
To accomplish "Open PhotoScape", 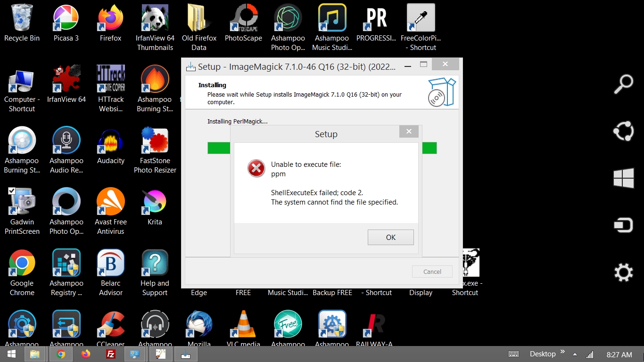I will (243, 17).
